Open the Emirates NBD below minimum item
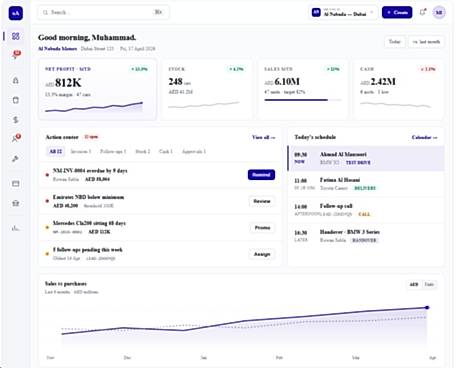Screen dimensions: 459x368 (160, 201)
